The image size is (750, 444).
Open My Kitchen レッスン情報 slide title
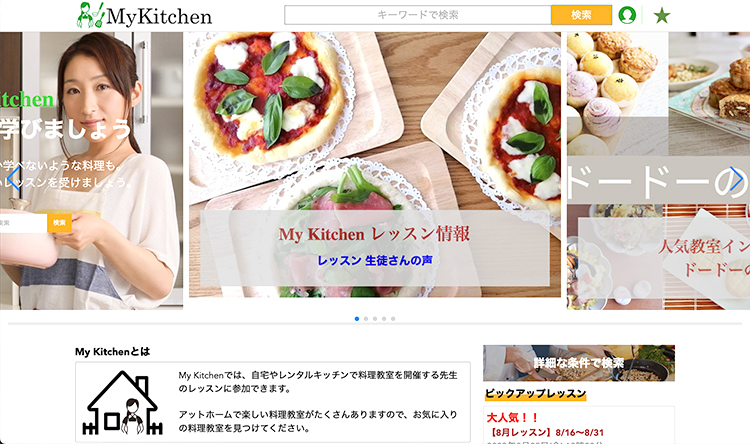click(375, 234)
